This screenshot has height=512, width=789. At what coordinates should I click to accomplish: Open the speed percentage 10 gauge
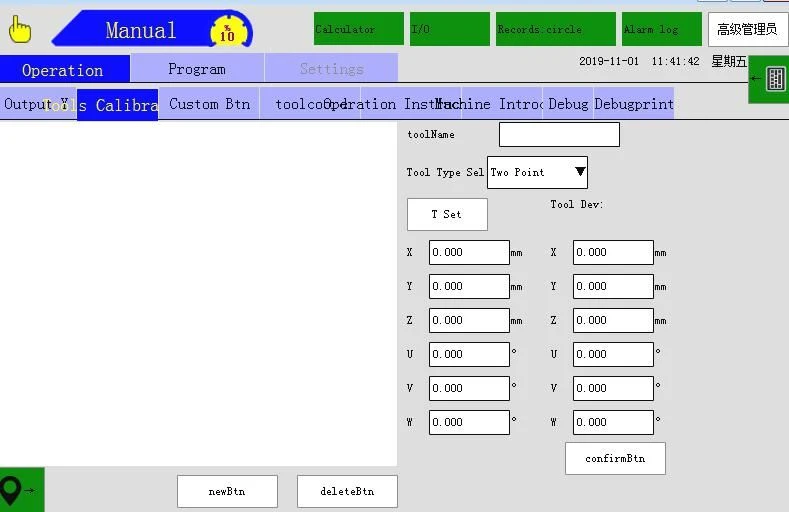click(x=228, y=31)
